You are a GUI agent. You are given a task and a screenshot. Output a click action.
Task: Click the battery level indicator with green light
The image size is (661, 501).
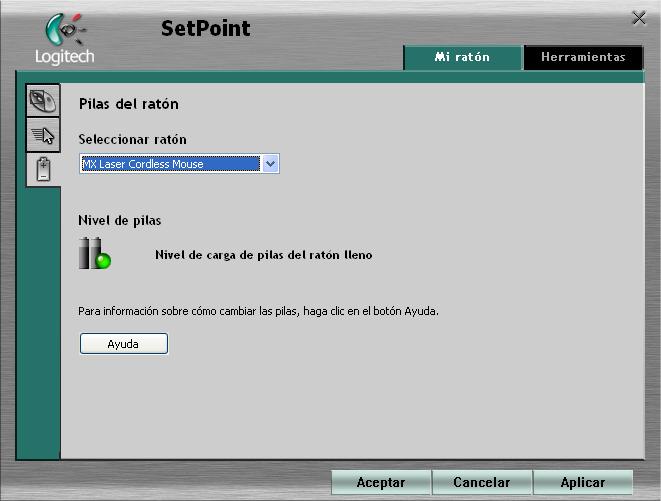(94, 254)
